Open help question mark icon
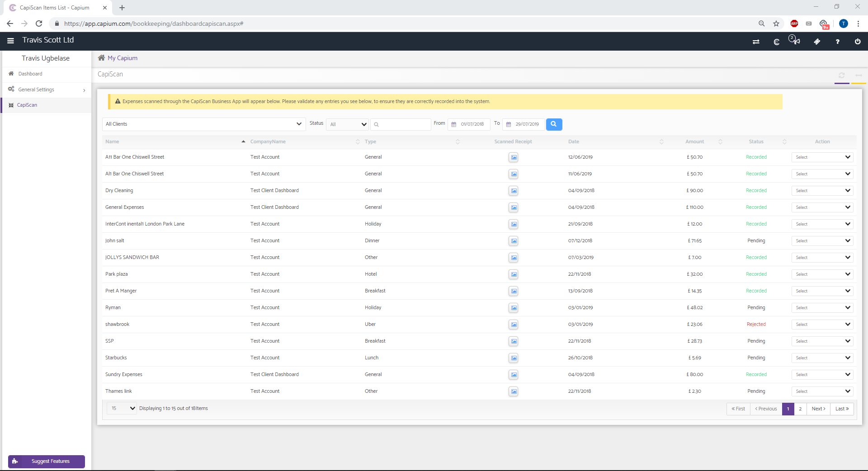 [x=837, y=42]
